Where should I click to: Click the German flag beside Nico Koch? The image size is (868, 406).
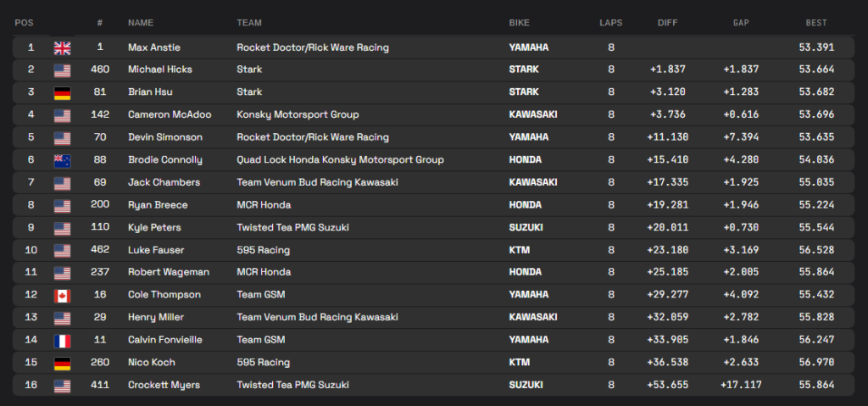click(62, 364)
